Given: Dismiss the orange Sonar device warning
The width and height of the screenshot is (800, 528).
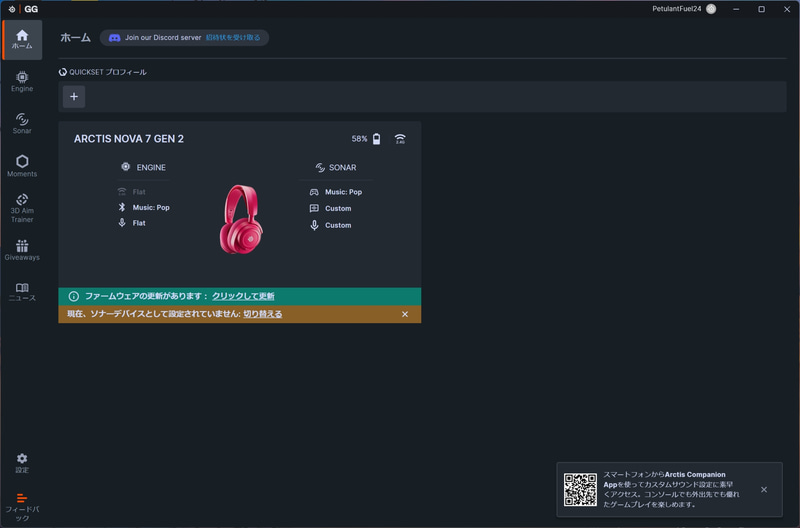Looking at the screenshot, I should (405, 314).
